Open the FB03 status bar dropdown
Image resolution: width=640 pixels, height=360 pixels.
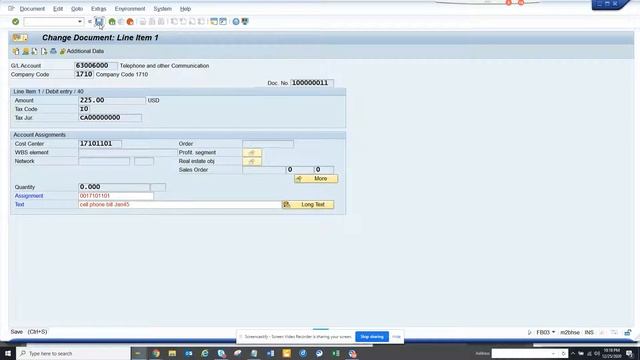click(553, 332)
